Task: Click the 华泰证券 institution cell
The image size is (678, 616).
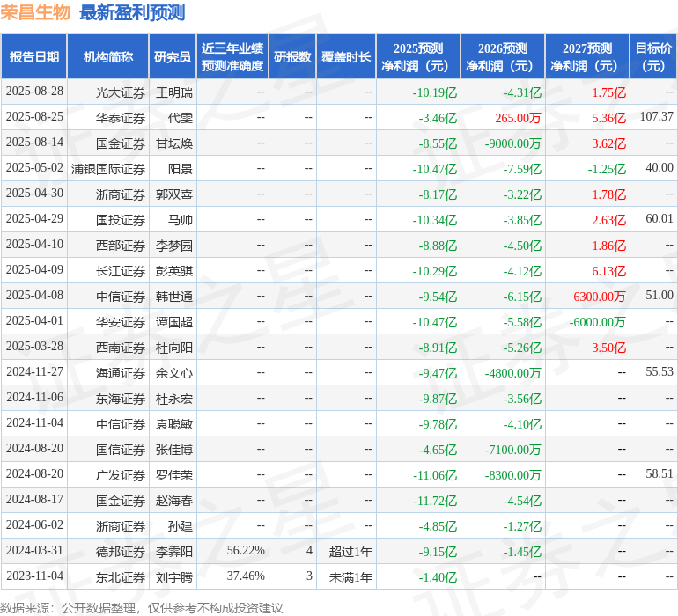Action: coord(121,118)
